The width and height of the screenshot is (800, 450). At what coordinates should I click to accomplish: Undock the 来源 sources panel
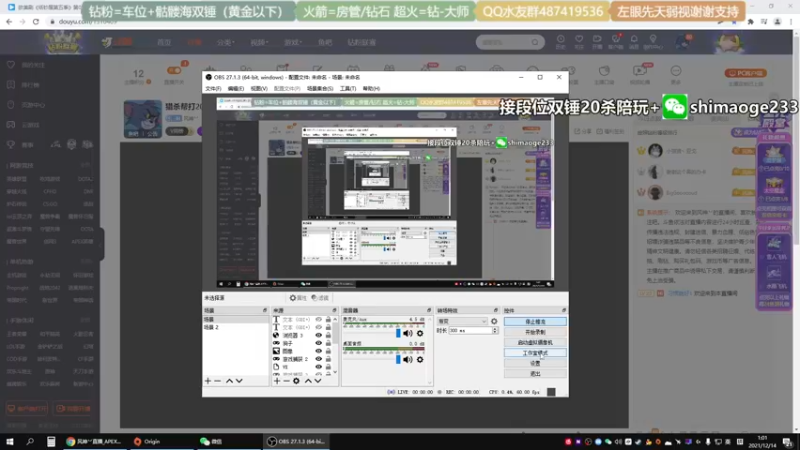pyautogui.click(x=335, y=310)
